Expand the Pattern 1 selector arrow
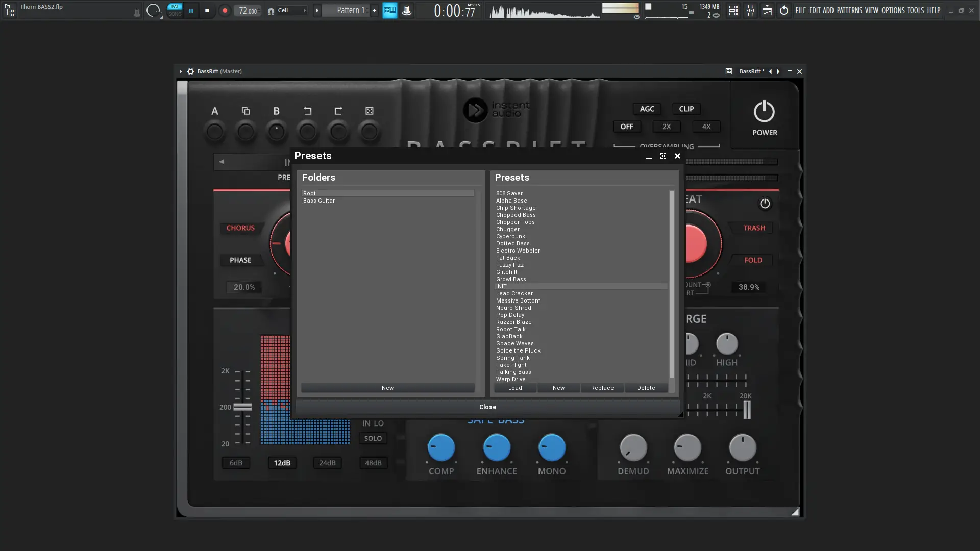 pos(317,10)
